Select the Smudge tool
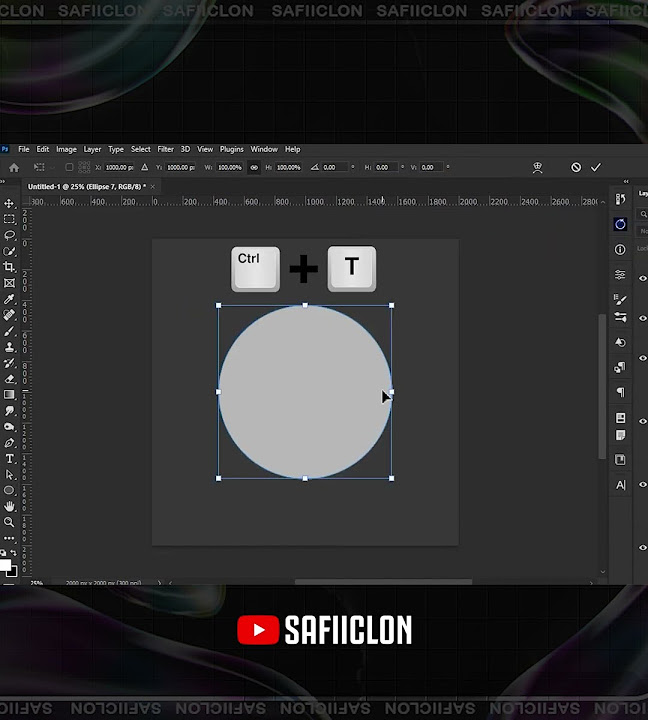 click(9, 411)
